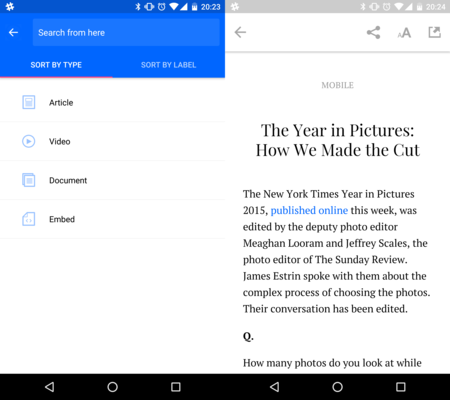Switch to the SORT BY TYPE tab
This screenshot has width=450, height=400.
tap(56, 65)
